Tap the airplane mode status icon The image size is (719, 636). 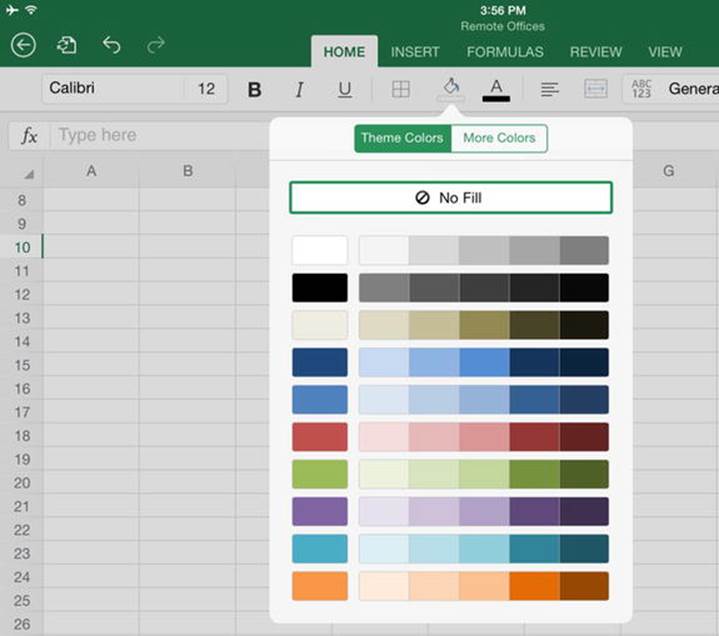12,10
